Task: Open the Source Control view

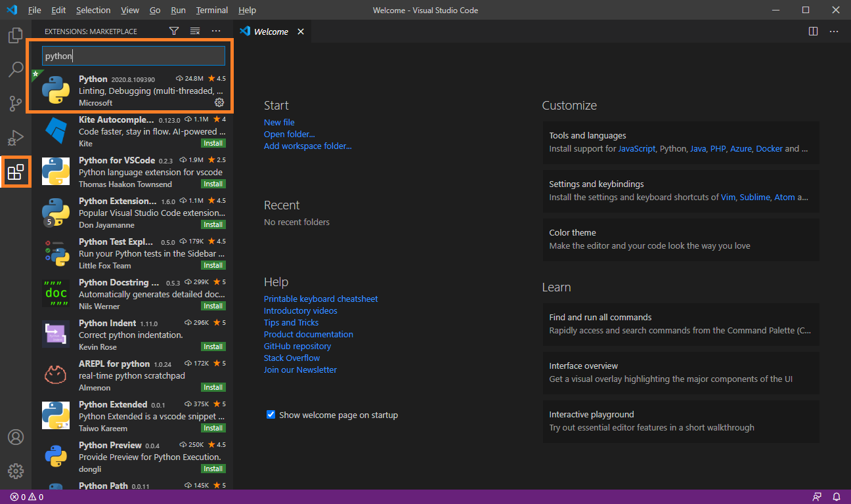Action: [16, 104]
